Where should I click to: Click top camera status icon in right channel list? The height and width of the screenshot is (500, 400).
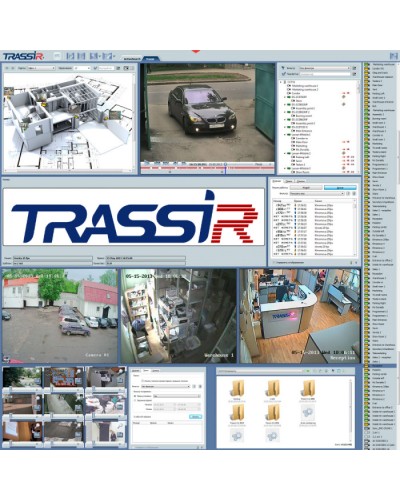pos(367,64)
